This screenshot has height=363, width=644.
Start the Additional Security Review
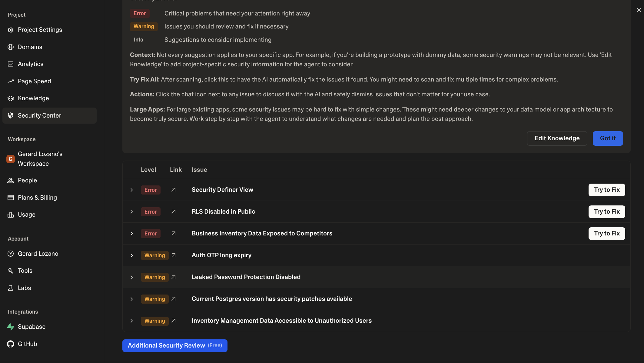point(175,345)
